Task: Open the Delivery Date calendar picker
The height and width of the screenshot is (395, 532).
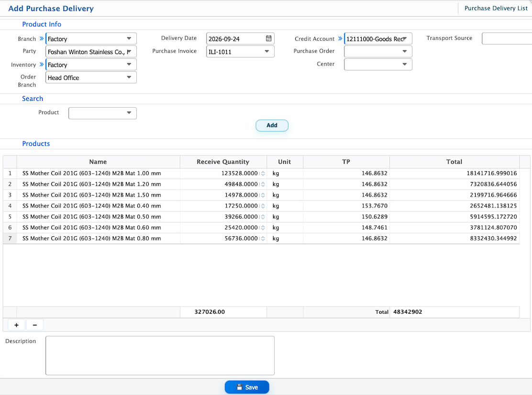Action: pos(268,39)
